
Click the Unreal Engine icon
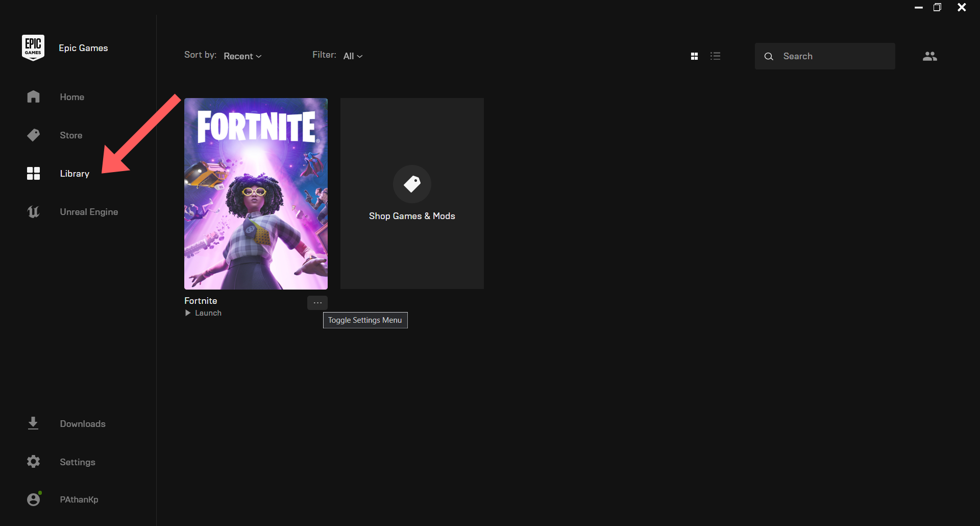(x=33, y=212)
